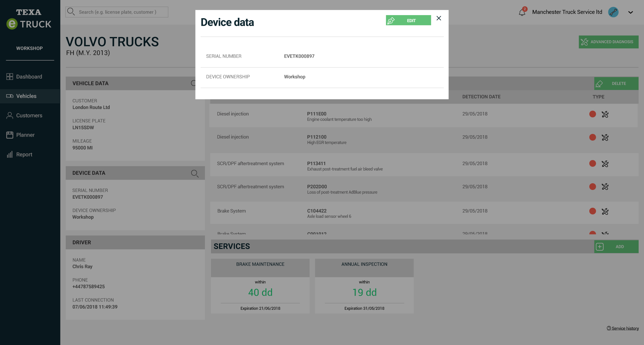Open Planner in sidebar

click(x=30, y=135)
